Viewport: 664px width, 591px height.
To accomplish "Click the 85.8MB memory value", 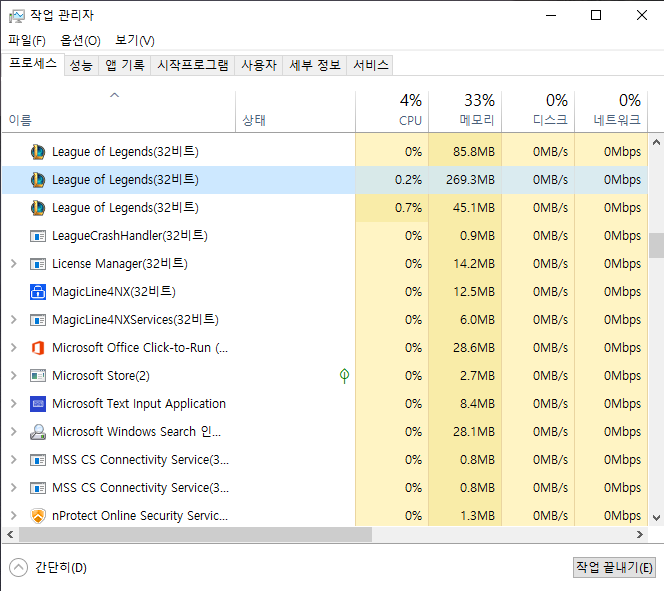I will pyautogui.click(x=473, y=152).
